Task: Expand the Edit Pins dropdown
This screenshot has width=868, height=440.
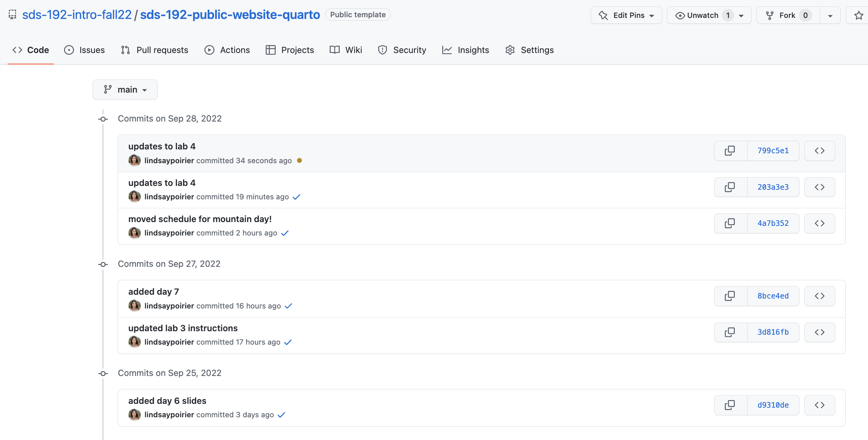Action: pos(626,15)
